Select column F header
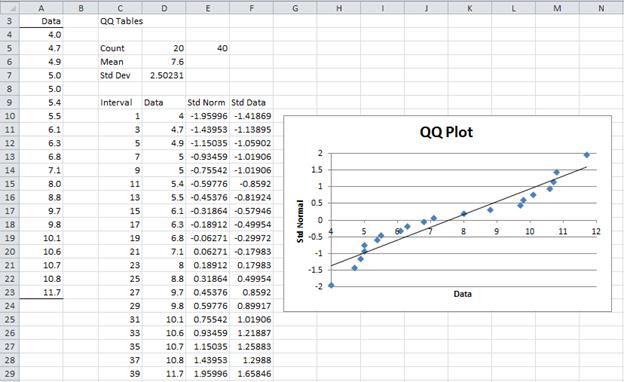This screenshot has height=382, width=624. coord(251,8)
